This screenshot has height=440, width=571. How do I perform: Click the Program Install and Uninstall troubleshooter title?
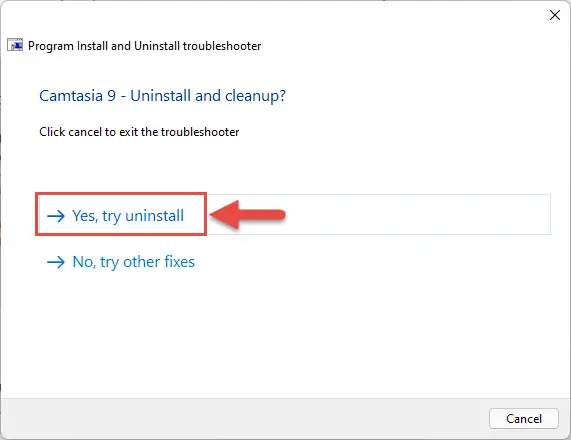(x=145, y=46)
